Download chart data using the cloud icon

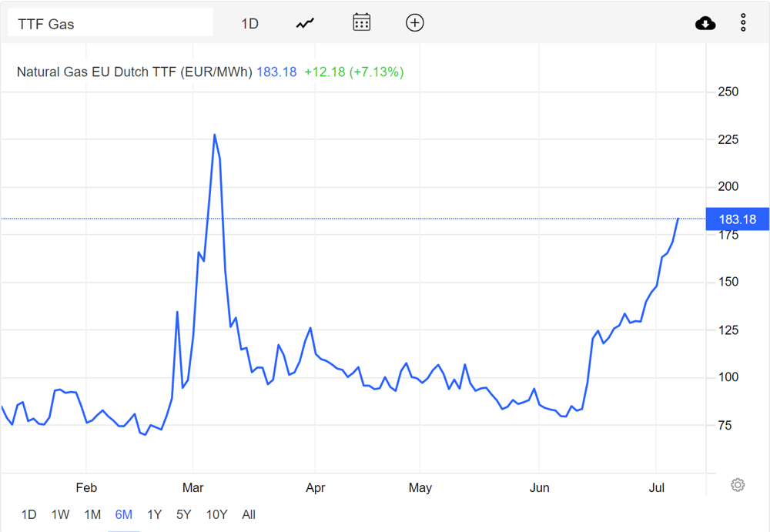click(x=705, y=23)
